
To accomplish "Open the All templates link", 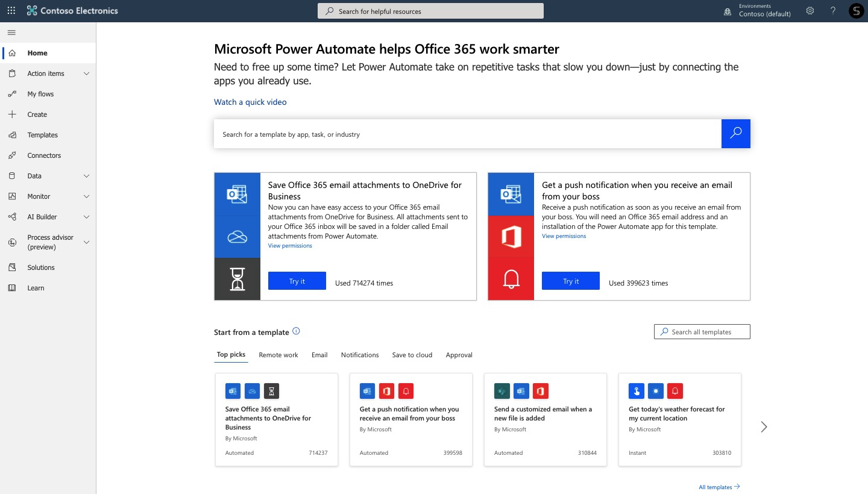I will click(719, 487).
